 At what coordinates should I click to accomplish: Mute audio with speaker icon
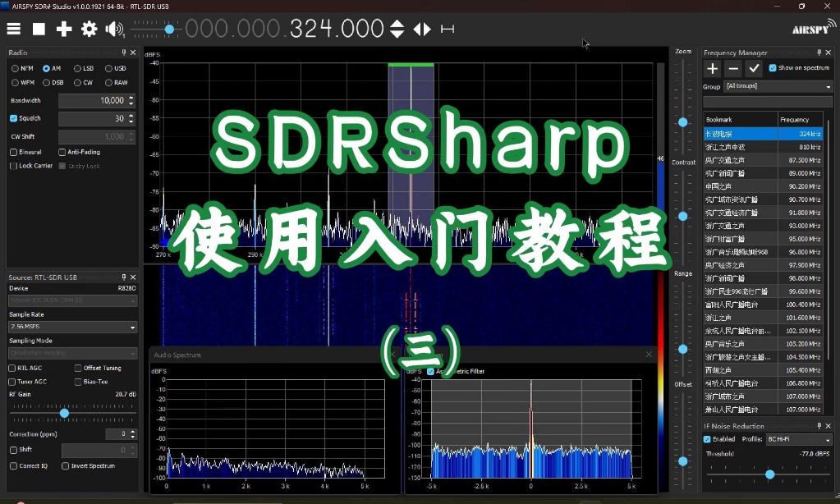pyautogui.click(x=114, y=29)
